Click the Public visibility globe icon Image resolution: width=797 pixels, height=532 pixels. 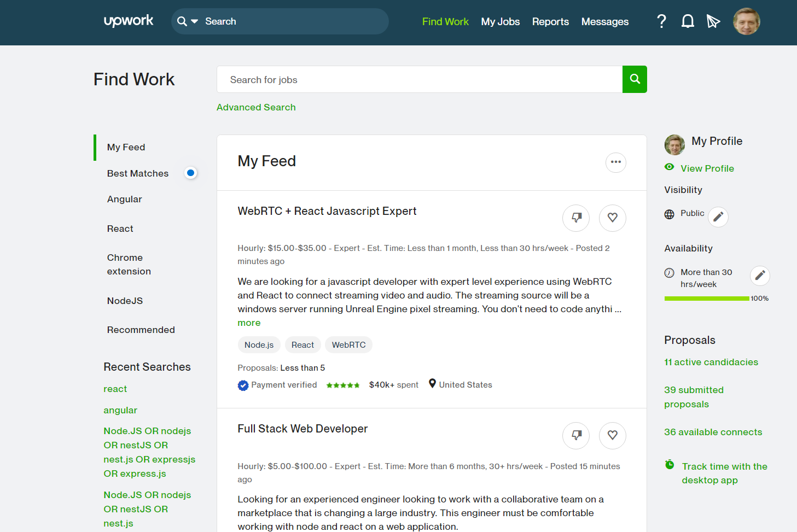669,214
